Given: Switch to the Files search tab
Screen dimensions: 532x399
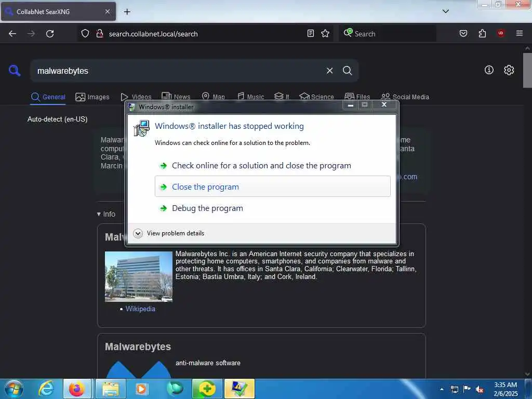Looking at the screenshot, I should (x=357, y=97).
